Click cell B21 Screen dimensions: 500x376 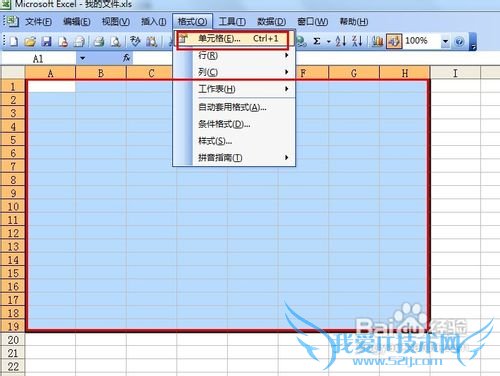[101, 353]
